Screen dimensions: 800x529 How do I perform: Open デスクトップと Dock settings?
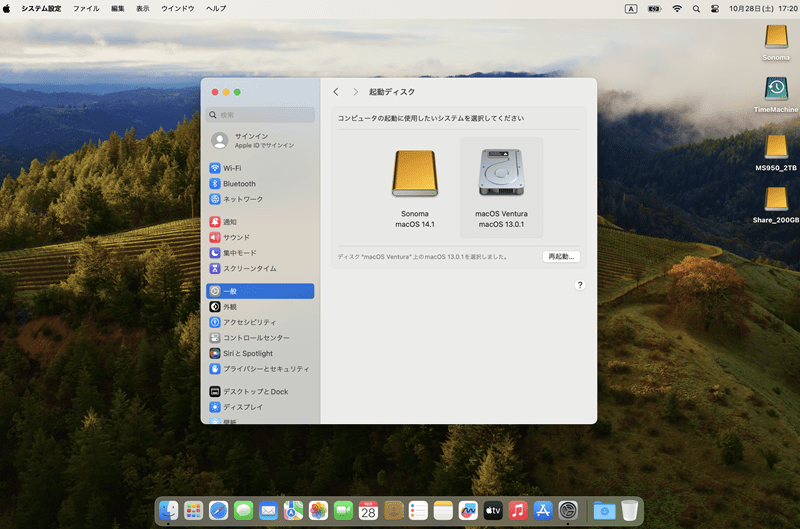pyautogui.click(x=260, y=392)
